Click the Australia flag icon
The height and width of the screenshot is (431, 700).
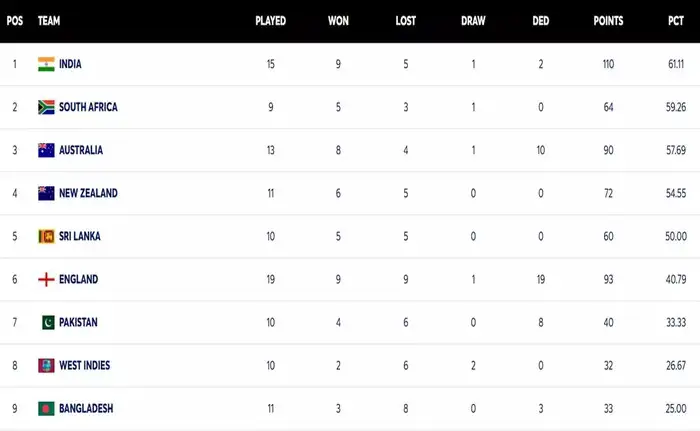pyautogui.click(x=46, y=150)
